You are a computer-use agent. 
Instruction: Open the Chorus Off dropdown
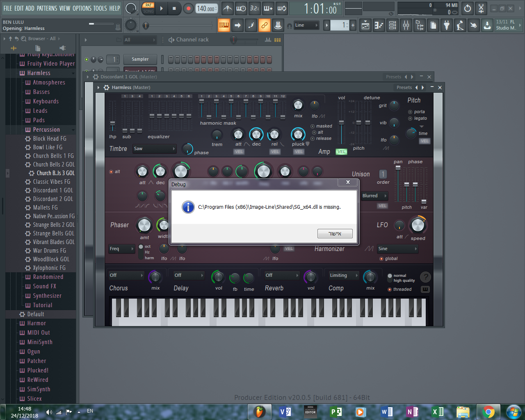(x=126, y=275)
